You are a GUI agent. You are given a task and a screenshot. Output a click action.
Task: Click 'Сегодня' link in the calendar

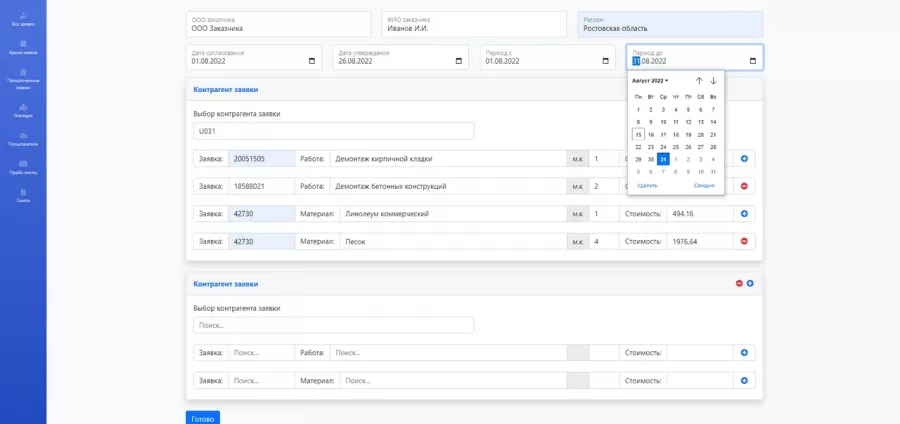point(705,185)
